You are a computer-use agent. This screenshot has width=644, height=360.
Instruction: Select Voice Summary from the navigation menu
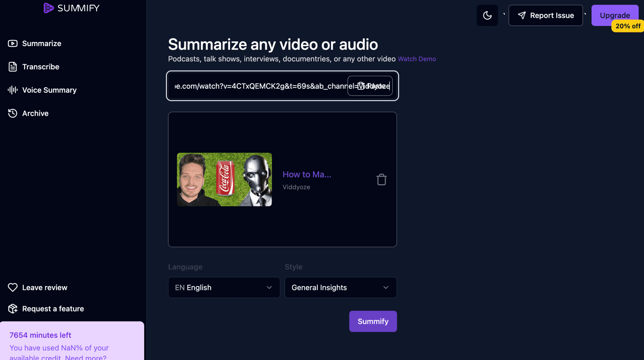tap(50, 90)
